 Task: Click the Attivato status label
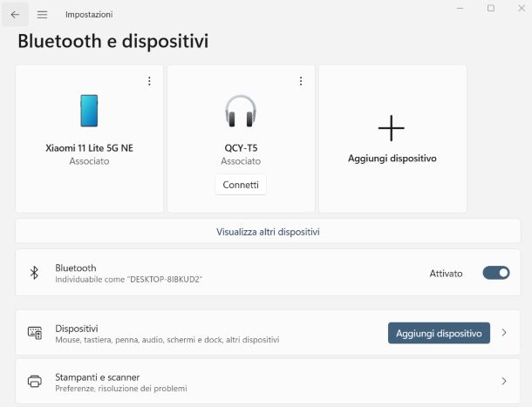click(x=446, y=274)
